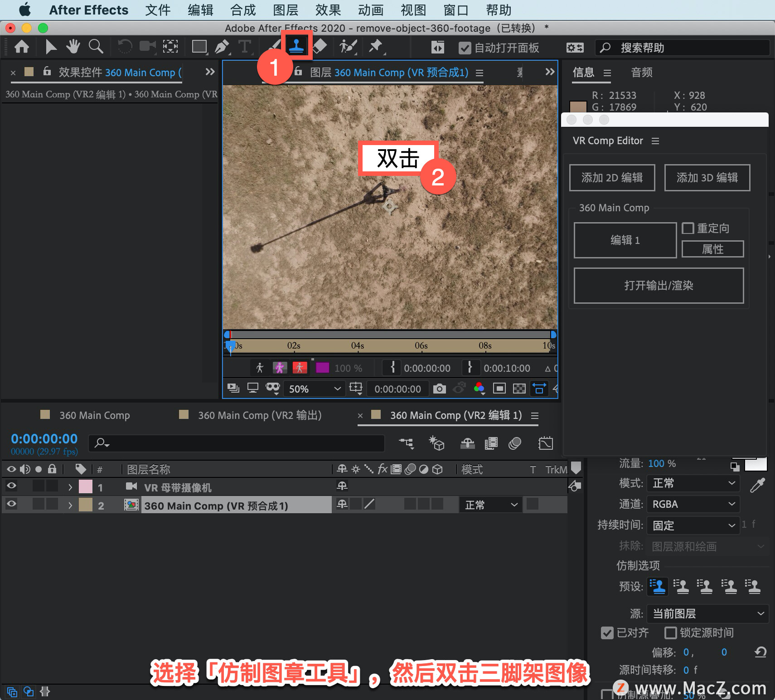775x700 pixels.
Task: Toggle the mask visibility goggles icon
Action: pos(273,388)
